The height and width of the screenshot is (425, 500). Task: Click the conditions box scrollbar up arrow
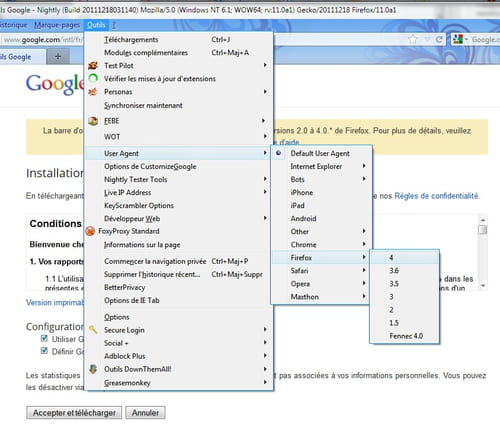click(482, 220)
